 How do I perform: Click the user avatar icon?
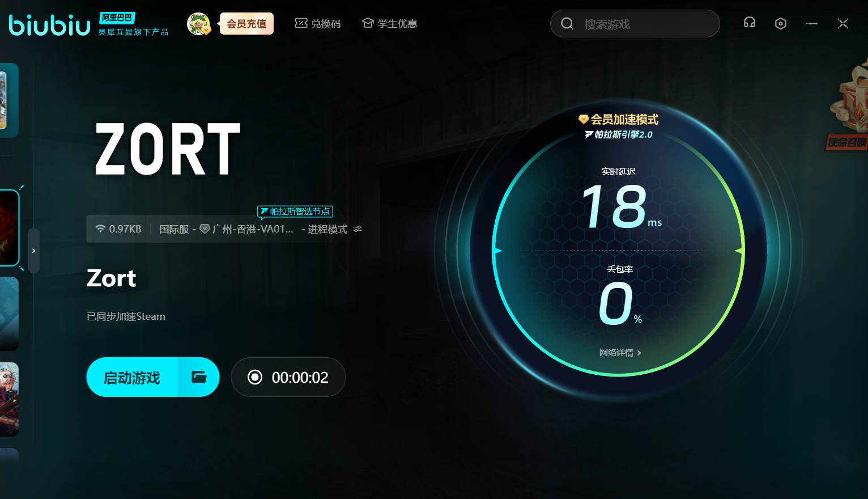point(198,24)
